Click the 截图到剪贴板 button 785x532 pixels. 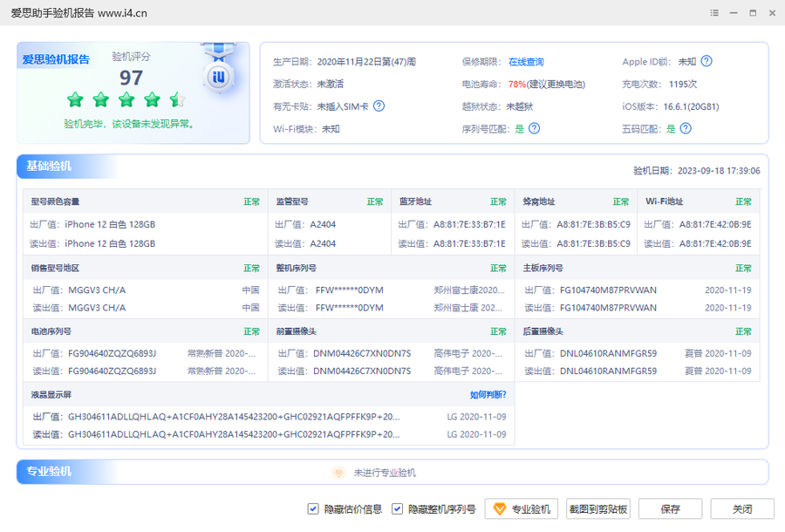coord(598,509)
